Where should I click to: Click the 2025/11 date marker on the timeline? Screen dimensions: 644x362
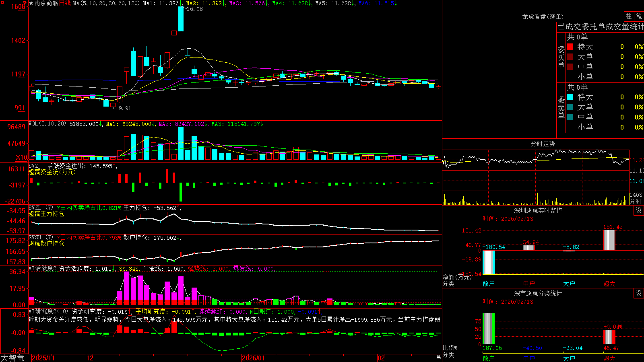point(43,358)
